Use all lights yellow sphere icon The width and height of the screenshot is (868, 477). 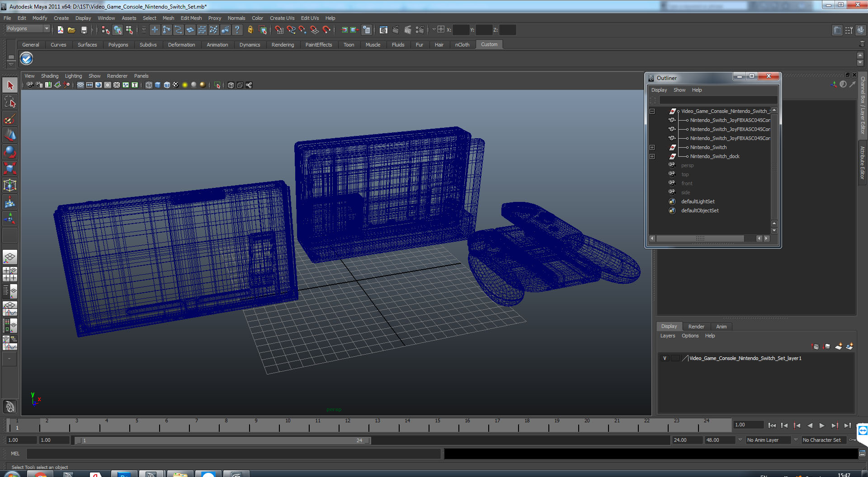click(184, 85)
